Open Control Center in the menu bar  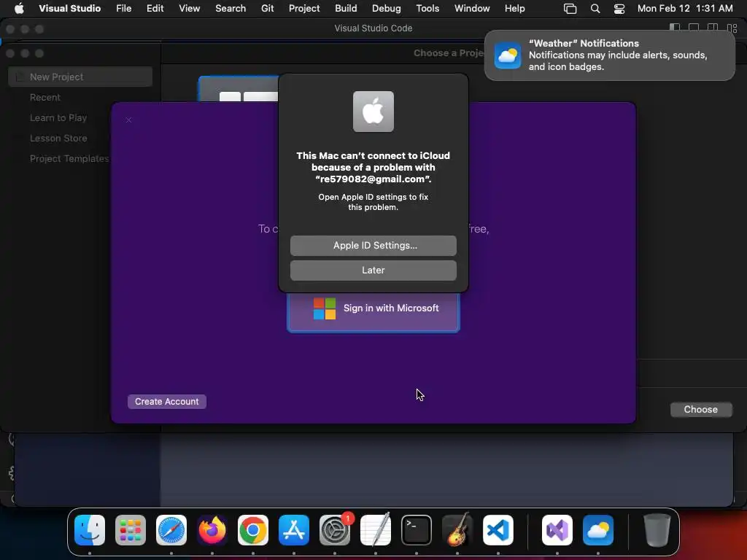pyautogui.click(x=619, y=9)
